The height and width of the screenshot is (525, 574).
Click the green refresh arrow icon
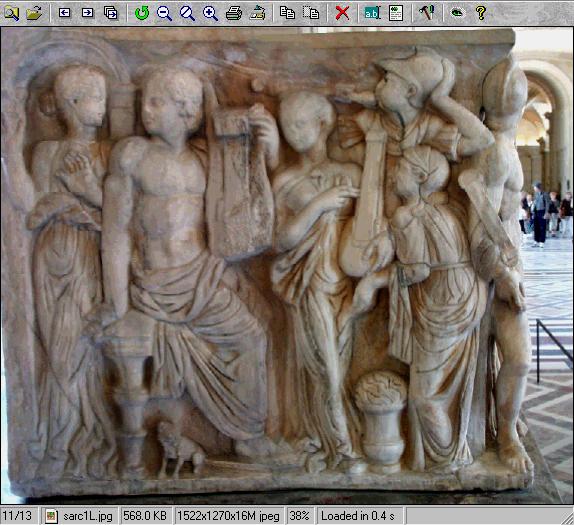pyautogui.click(x=142, y=13)
